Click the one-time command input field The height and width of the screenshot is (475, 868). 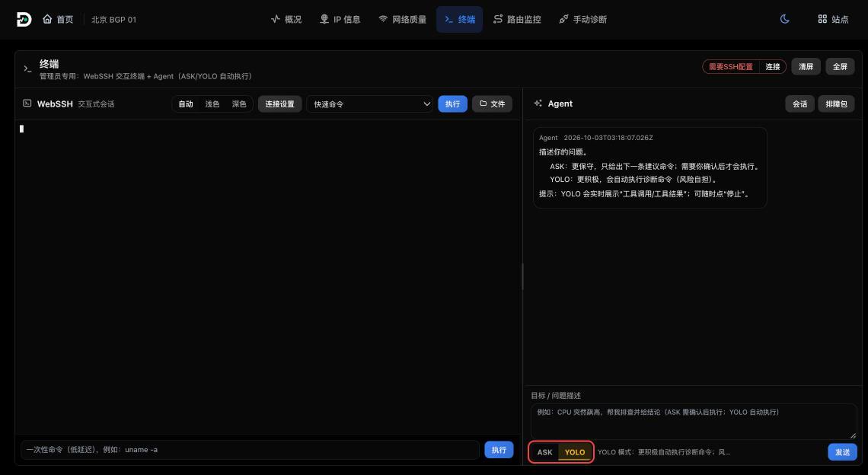coord(250,450)
